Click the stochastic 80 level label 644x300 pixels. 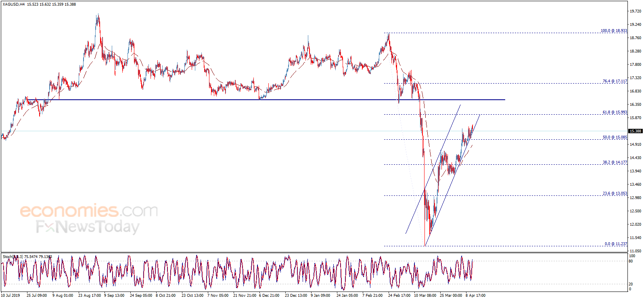pos(631,261)
